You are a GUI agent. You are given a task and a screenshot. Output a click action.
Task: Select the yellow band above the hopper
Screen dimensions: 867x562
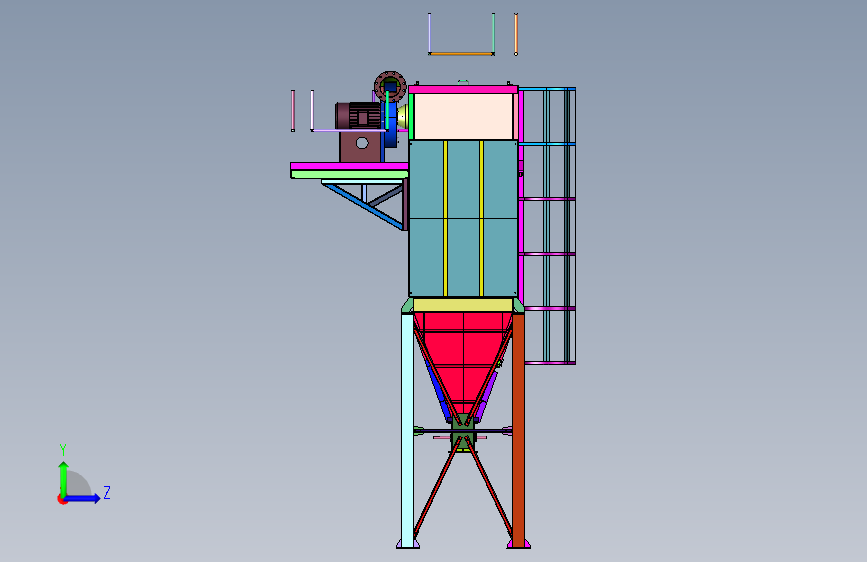click(x=463, y=305)
